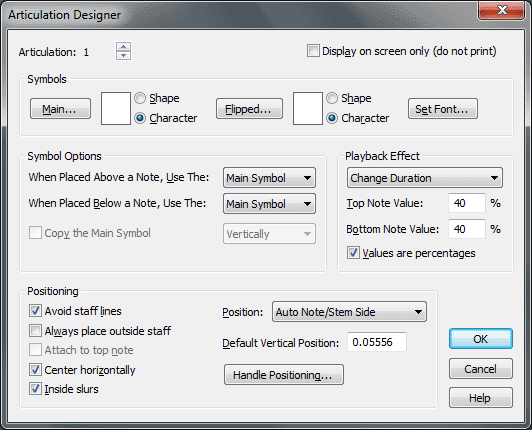532x430 pixels.
Task: Open the Playback Effect Change Duration dropdown
Action: tap(424, 177)
